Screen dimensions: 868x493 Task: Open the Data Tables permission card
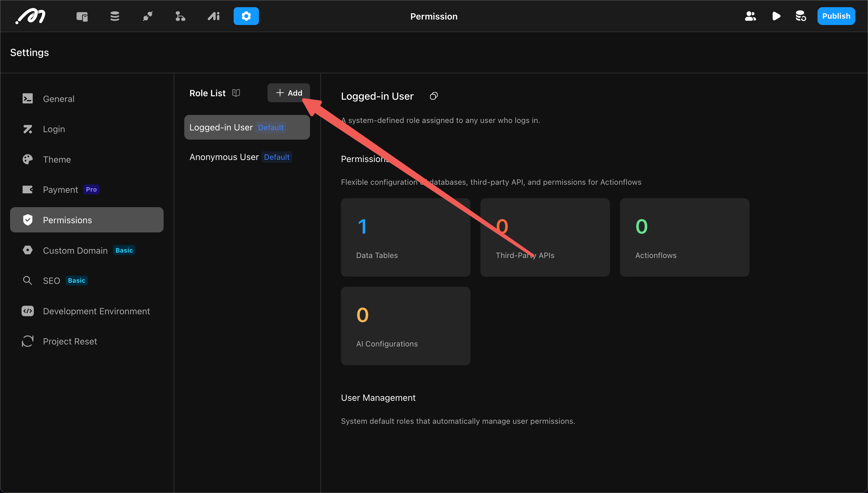pyautogui.click(x=406, y=237)
